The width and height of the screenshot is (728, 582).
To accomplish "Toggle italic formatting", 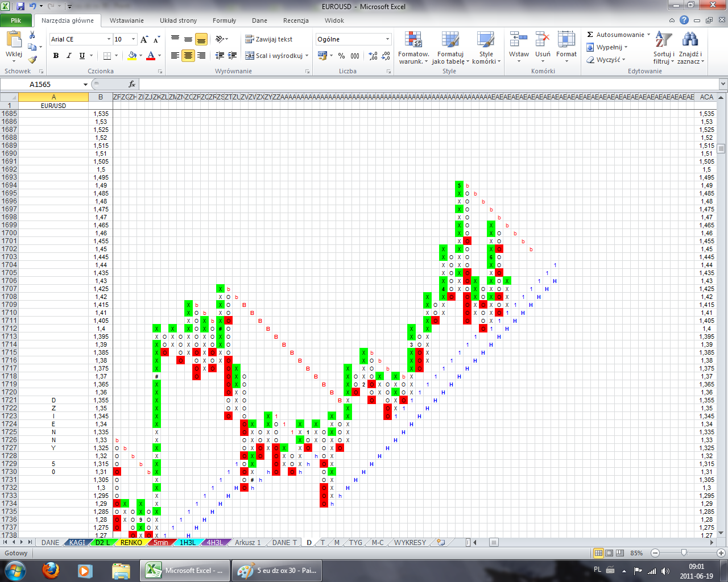I will click(69, 56).
